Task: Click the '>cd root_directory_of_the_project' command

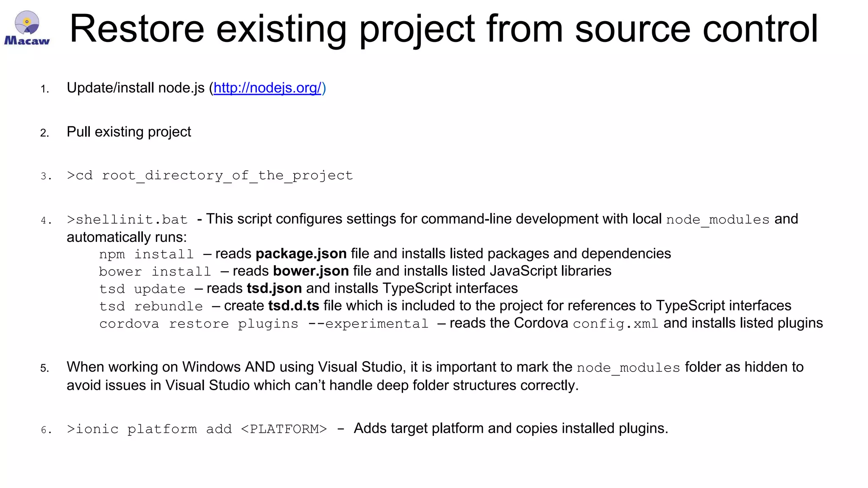Action: tap(210, 176)
